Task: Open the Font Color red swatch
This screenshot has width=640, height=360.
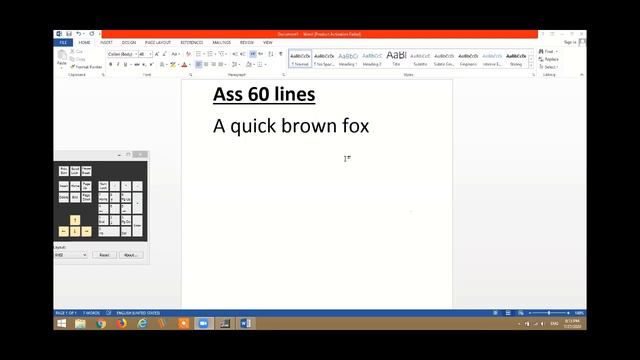Action: 184,64
